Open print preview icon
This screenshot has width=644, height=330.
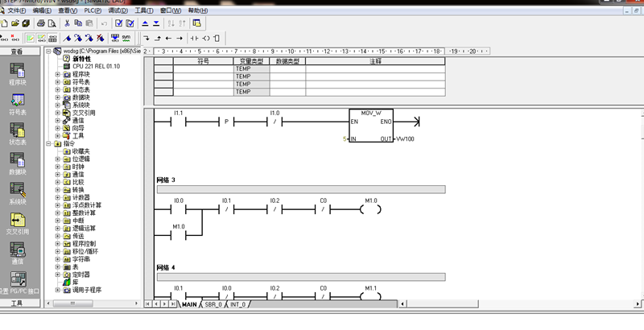pyautogui.click(x=52, y=23)
